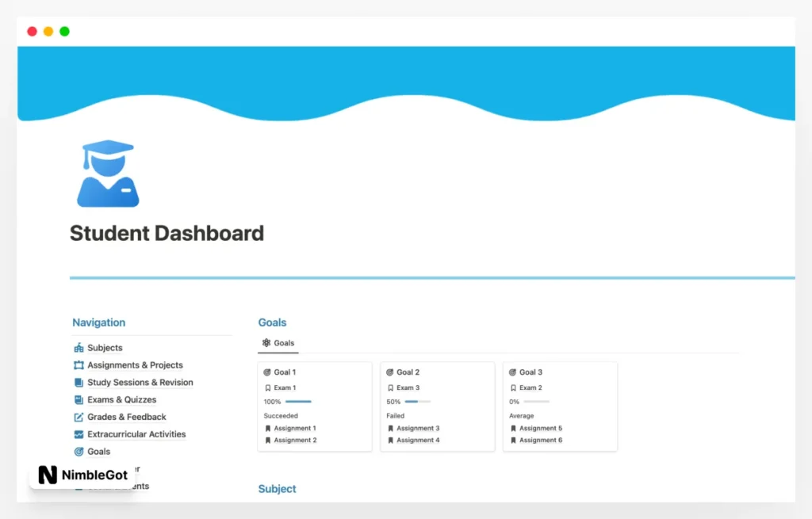Open the Grades & Feedback link
812x519 pixels.
click(x=127, y=417)
